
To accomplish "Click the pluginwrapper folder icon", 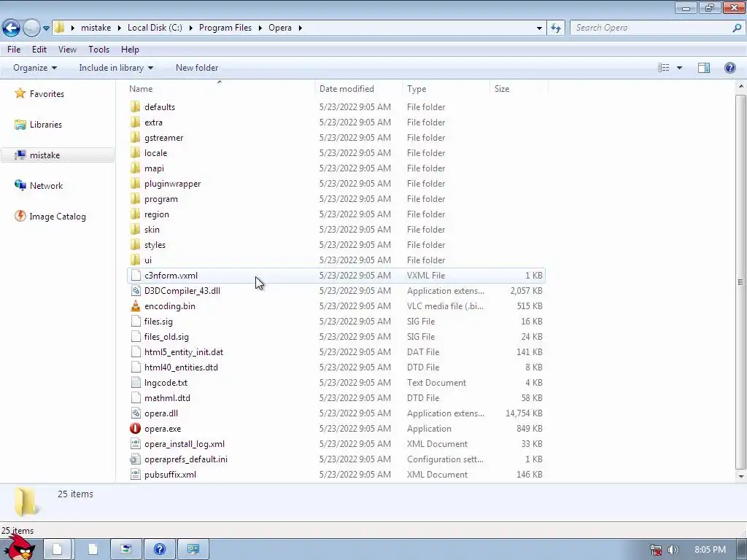I will pyautogui.click(x=135, y=183).
